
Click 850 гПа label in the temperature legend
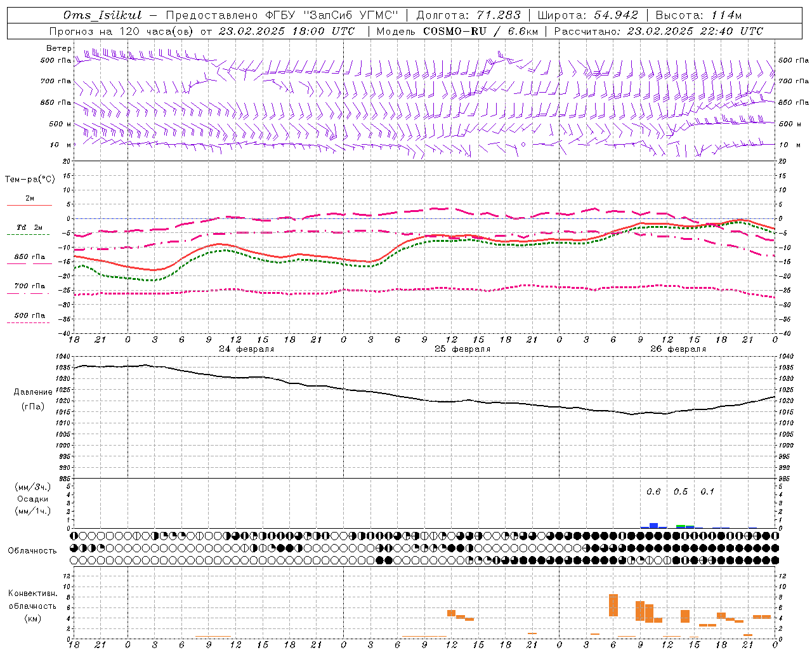click(30, 257)
